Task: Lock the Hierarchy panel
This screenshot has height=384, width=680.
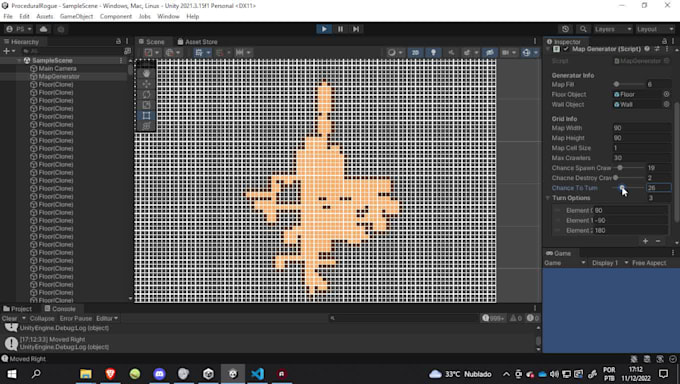Action: tap(118, 41)
